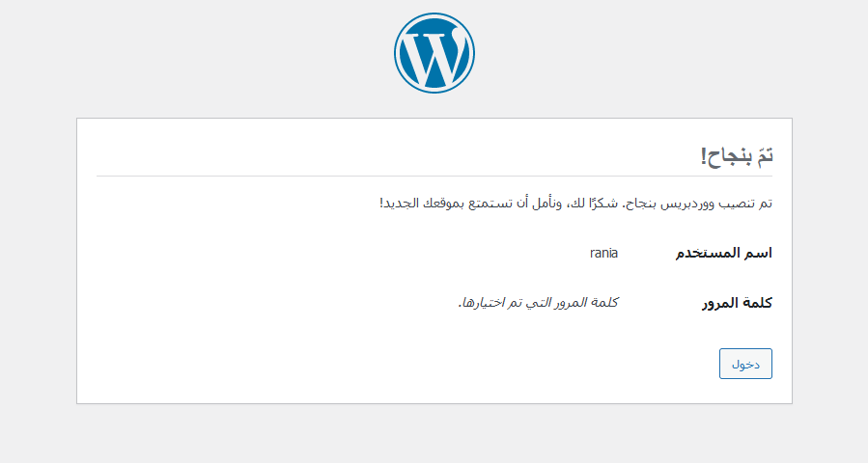Click the divider line beneath the heading
Viewport: 868px width, 463px height.
(434, 177)
